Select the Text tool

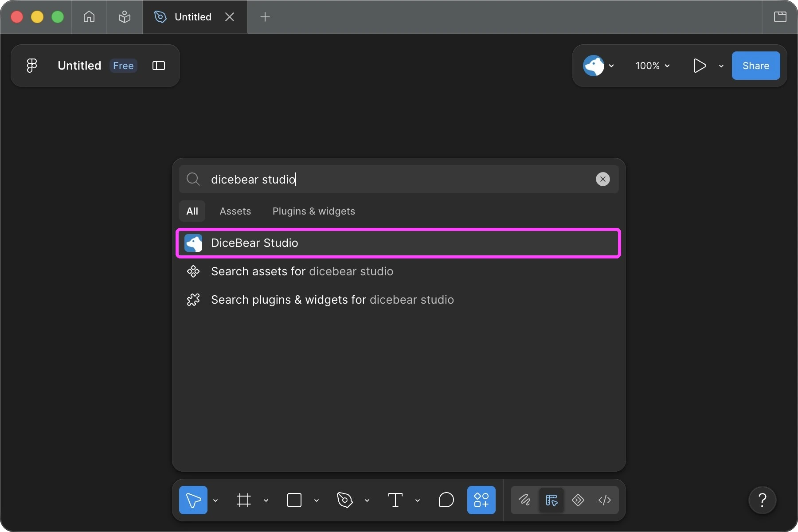[x=395, y=500]
